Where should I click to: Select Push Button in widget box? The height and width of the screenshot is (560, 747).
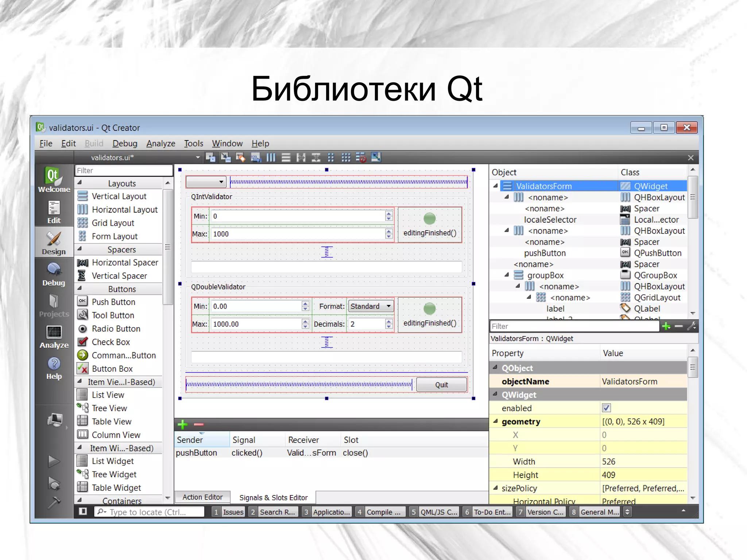coord(113,302)
